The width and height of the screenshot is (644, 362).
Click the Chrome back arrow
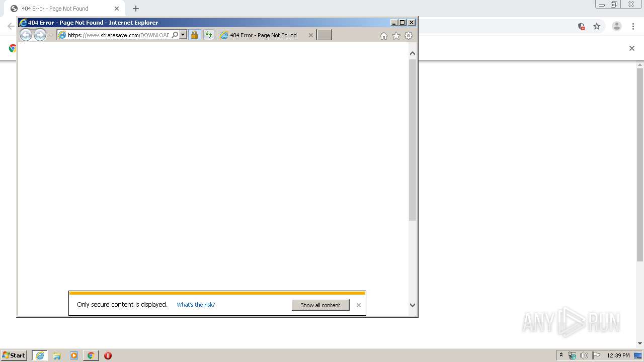click(11, 26)
